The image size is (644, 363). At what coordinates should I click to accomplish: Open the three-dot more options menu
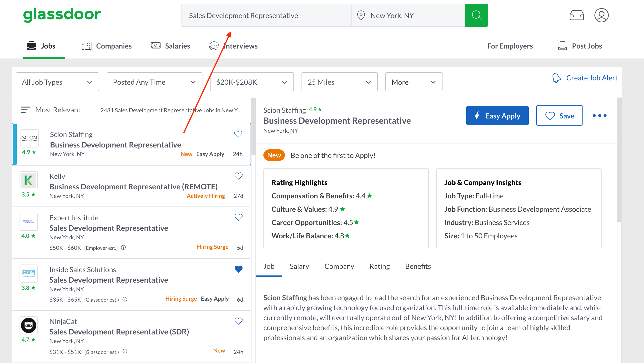pos(599,116)
